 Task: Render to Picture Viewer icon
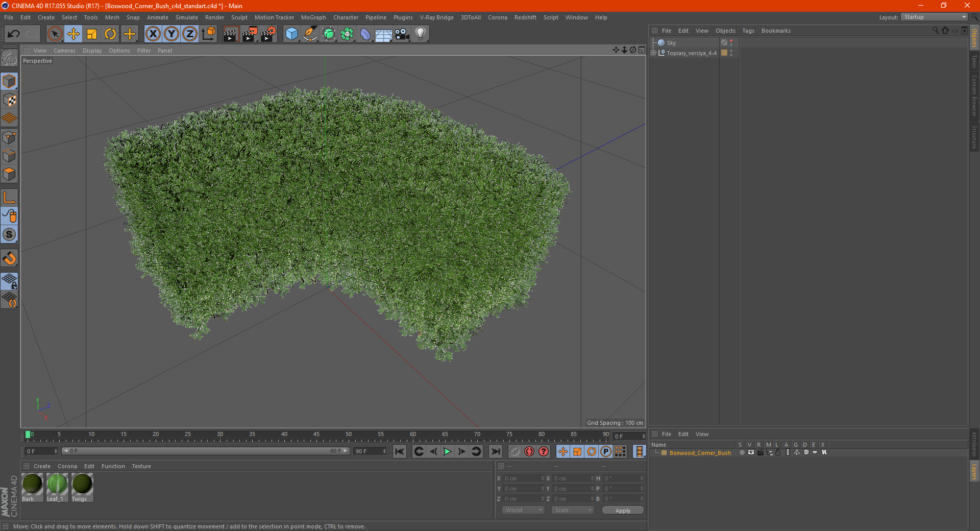(250, 34)
